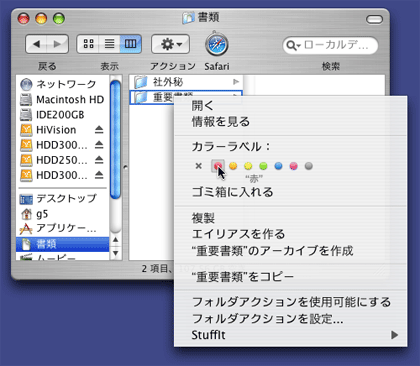
Task: Open デスクトップ in the sidebar
Action: 63,199
